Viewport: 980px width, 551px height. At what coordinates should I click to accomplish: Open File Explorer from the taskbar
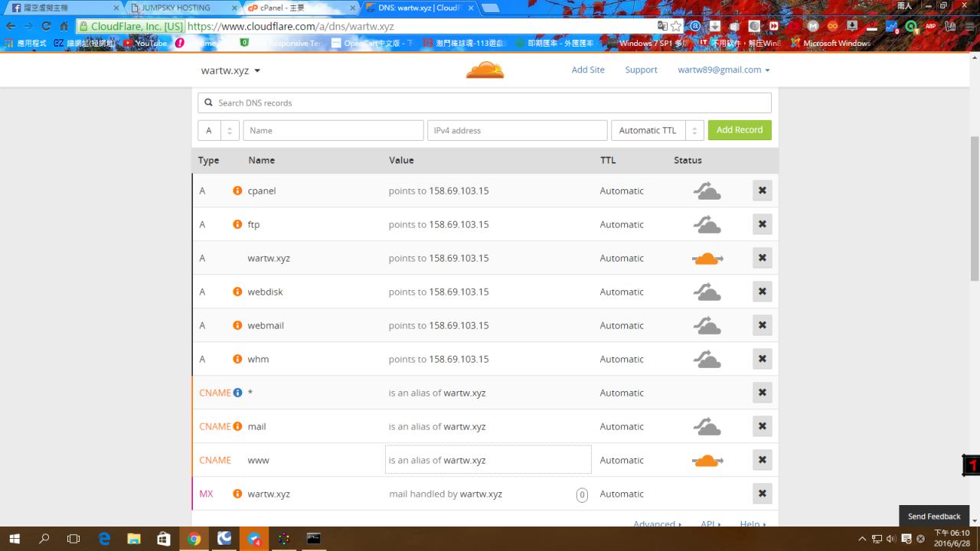tap(134, 539)
